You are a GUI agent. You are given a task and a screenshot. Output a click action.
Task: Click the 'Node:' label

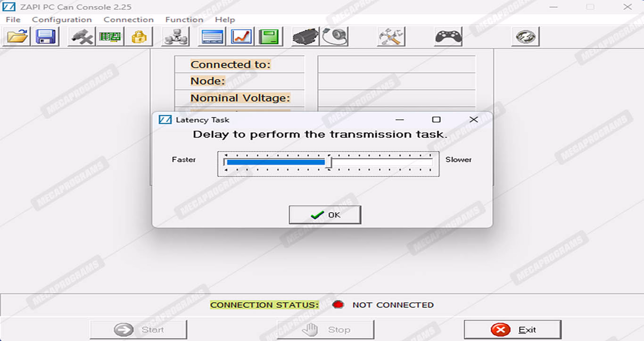point(208,81)
